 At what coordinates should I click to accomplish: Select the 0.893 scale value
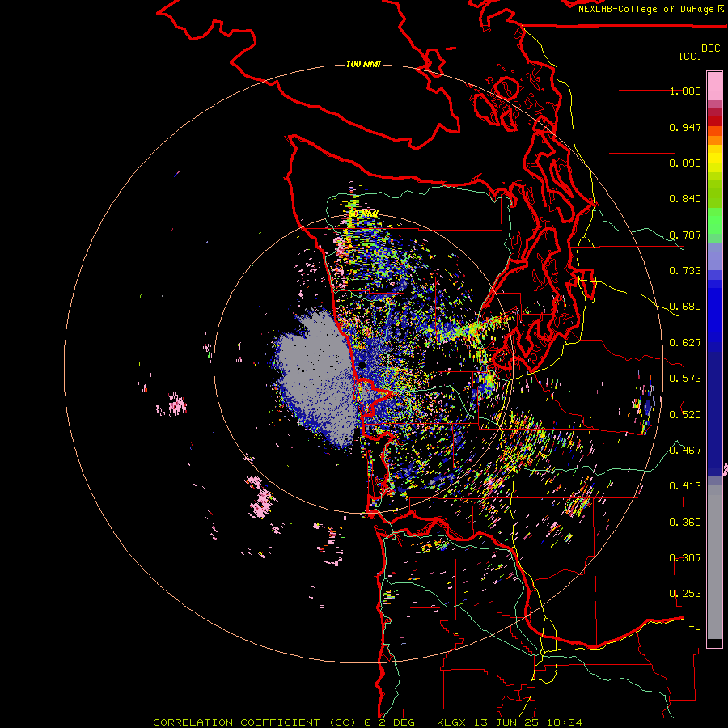[685, 163]
